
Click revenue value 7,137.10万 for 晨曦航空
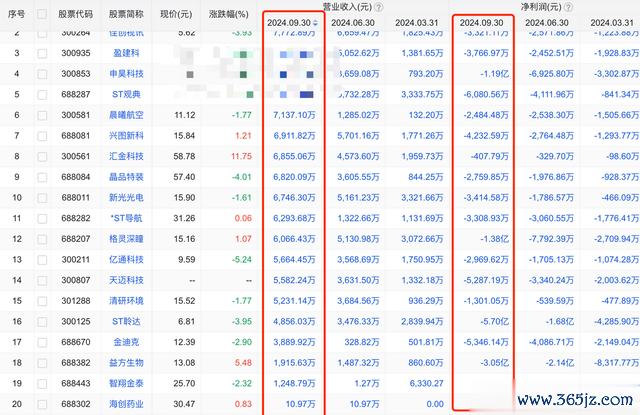coord(294,115)
